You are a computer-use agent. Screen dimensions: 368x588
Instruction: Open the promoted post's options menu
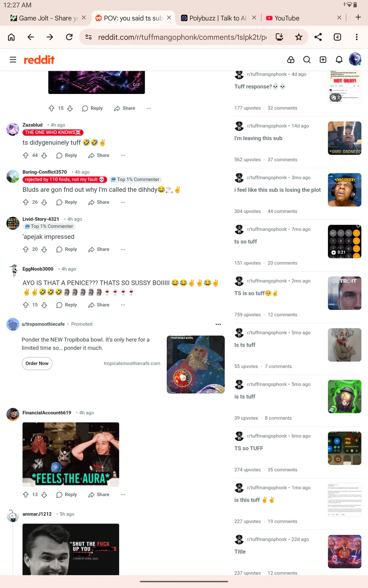[218, 324]
